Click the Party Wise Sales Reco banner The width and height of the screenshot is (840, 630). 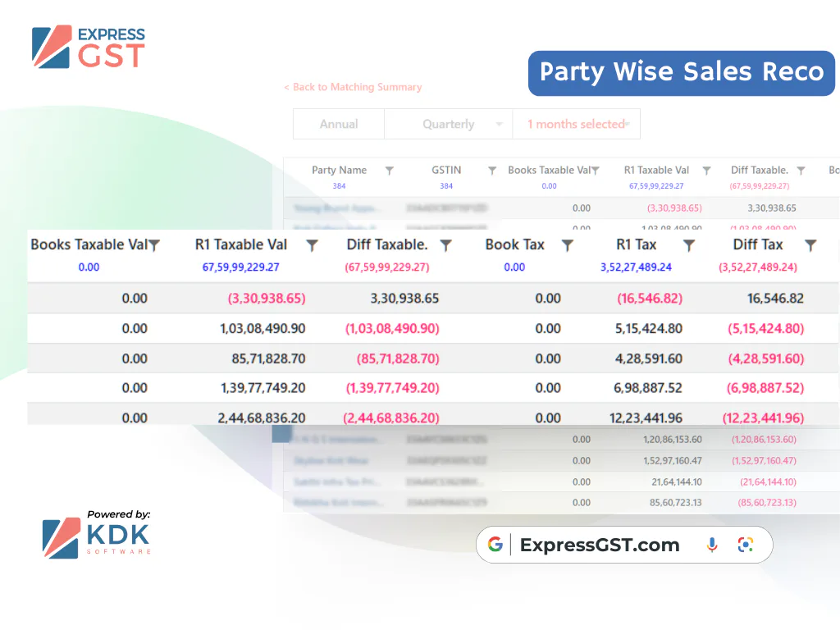coord(682,73)
